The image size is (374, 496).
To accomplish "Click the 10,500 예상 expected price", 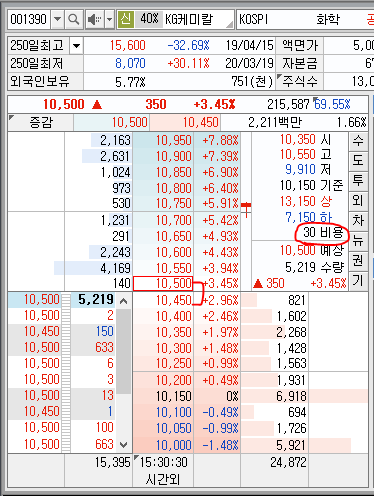I will [311, 250].
